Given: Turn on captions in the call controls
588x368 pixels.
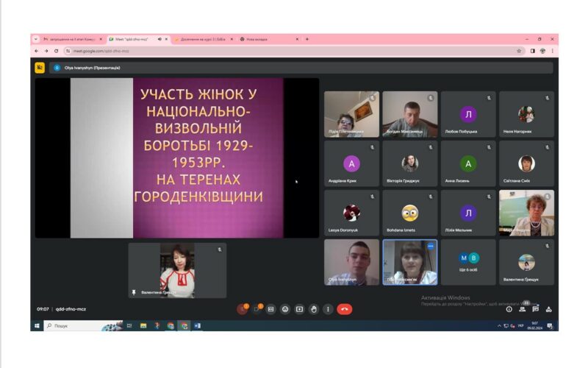Looking at the screenshot, I should 271,309.
